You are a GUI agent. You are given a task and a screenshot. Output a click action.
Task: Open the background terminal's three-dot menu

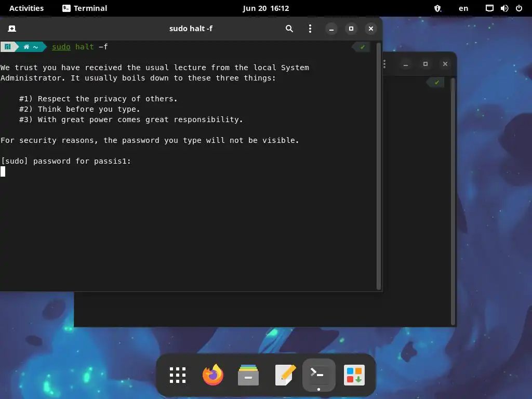pyautogui.click(x=384, y=64)
